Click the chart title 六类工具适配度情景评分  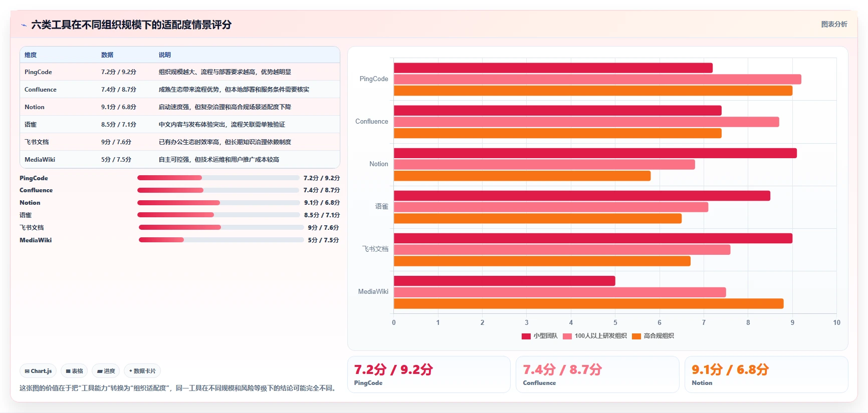131,25
